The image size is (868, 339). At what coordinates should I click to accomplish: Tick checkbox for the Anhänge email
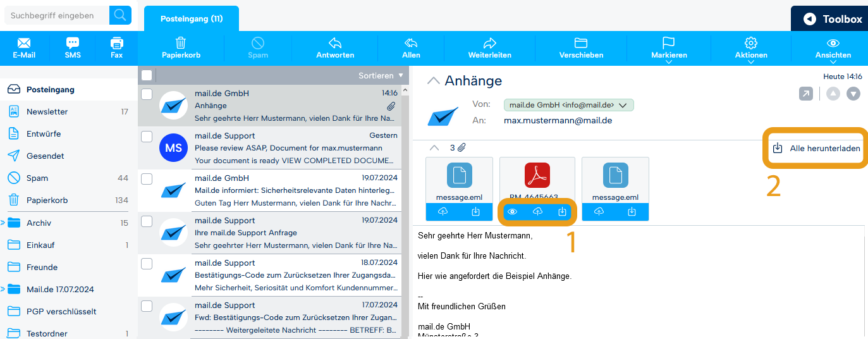147,94
